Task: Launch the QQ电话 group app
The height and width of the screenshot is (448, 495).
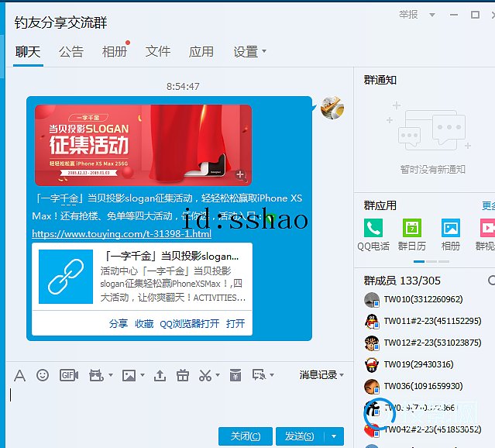Action: (373, 228)
